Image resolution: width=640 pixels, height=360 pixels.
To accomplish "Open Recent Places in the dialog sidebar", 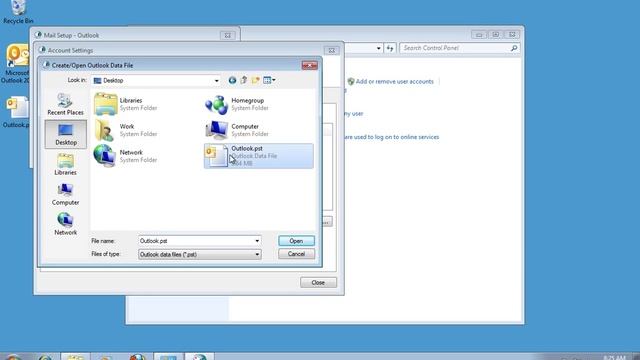I will 65,104.
